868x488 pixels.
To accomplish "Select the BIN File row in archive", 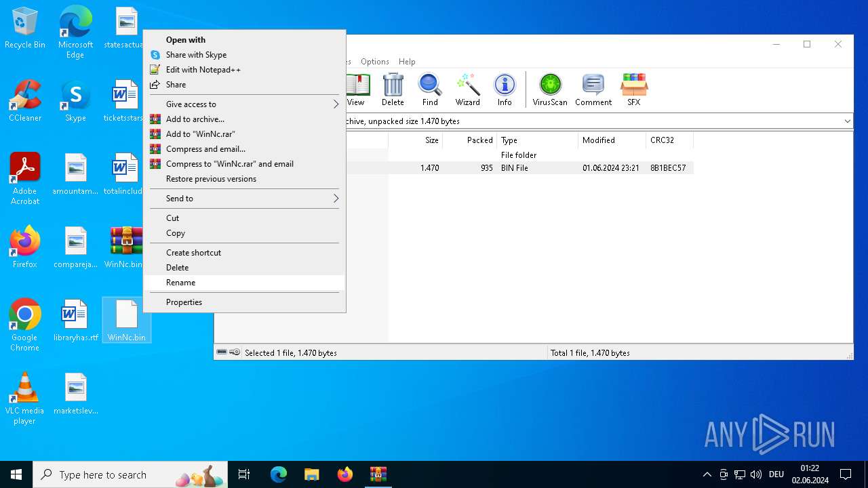I will pyautogui.click(x=519, y=168).
